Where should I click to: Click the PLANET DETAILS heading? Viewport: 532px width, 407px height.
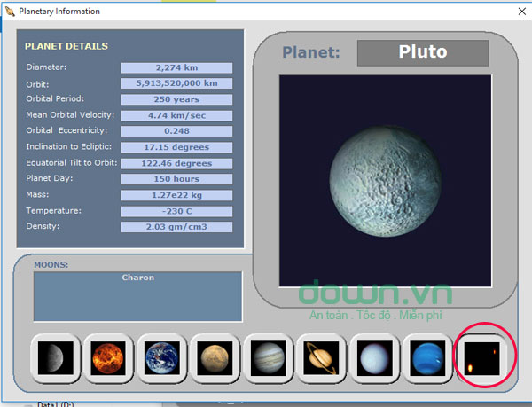pos(66,46)
